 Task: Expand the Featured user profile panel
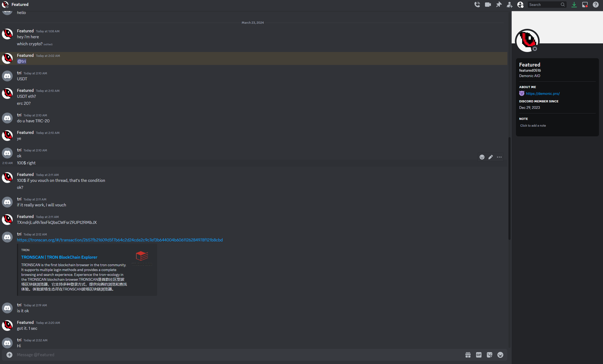527,40
